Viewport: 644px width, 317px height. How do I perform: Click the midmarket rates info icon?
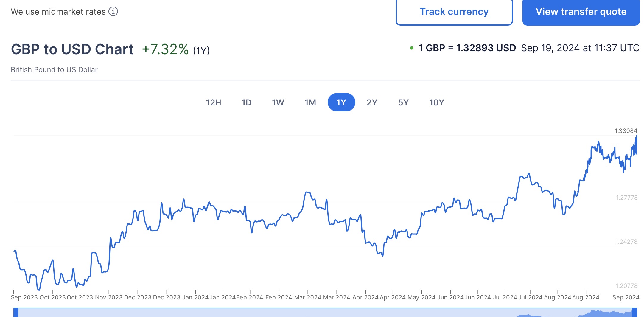[113, 12]
